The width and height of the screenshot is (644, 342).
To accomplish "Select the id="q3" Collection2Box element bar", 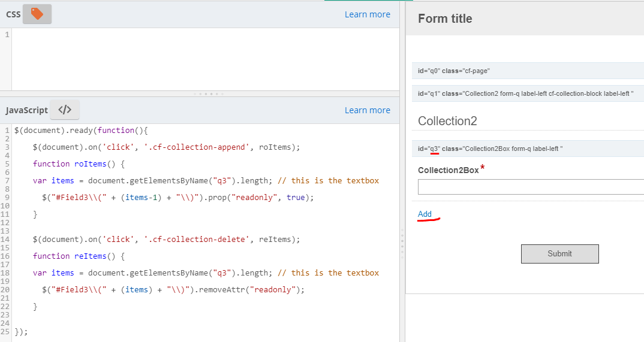I will [528, 149].
